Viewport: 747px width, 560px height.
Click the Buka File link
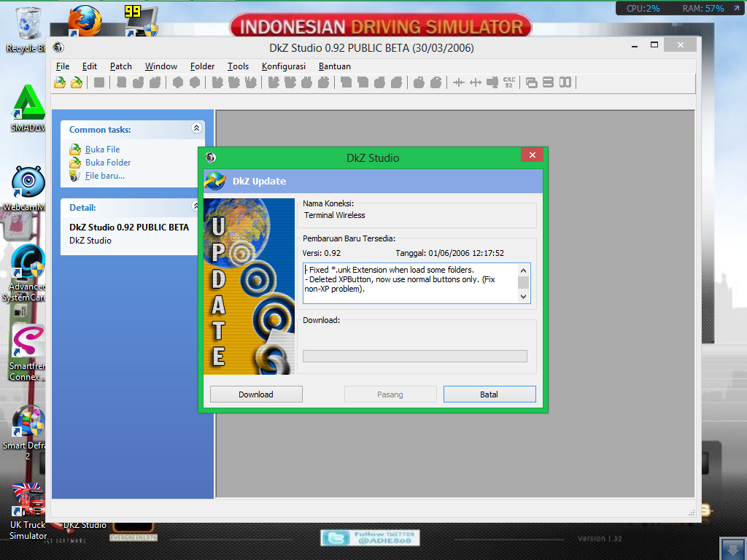coord(102,149)
